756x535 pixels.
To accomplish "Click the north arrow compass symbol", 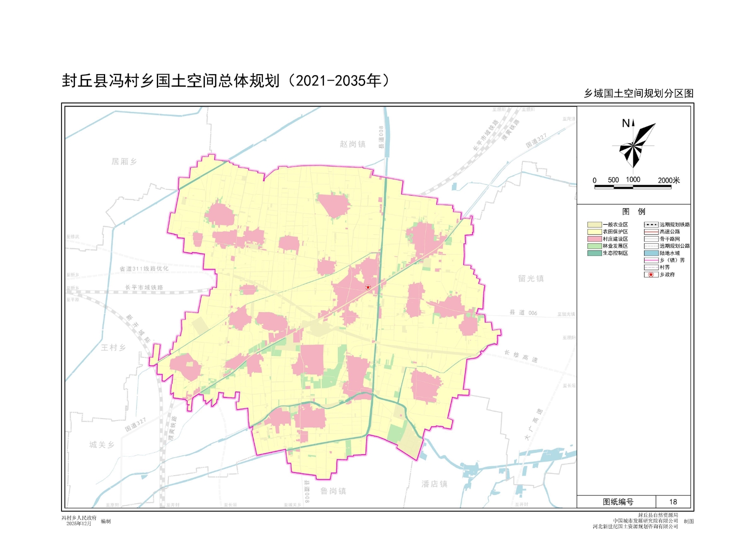I will click(634, 144).
